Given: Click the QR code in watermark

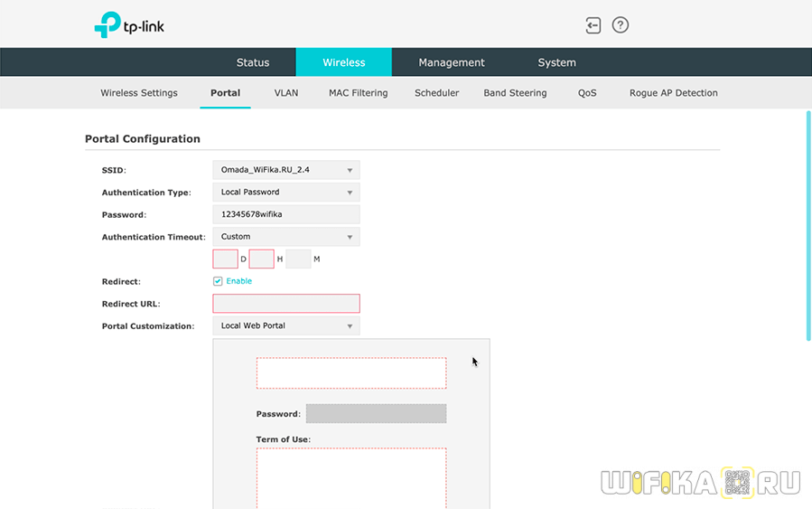Looking at the screenshot, I should (x=738, y=483).
